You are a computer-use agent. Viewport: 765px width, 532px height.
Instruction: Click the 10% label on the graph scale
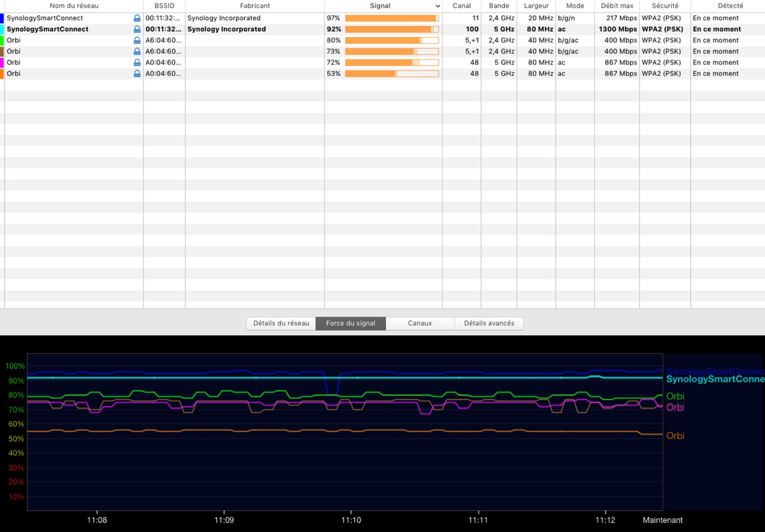(x=16, y=497)
